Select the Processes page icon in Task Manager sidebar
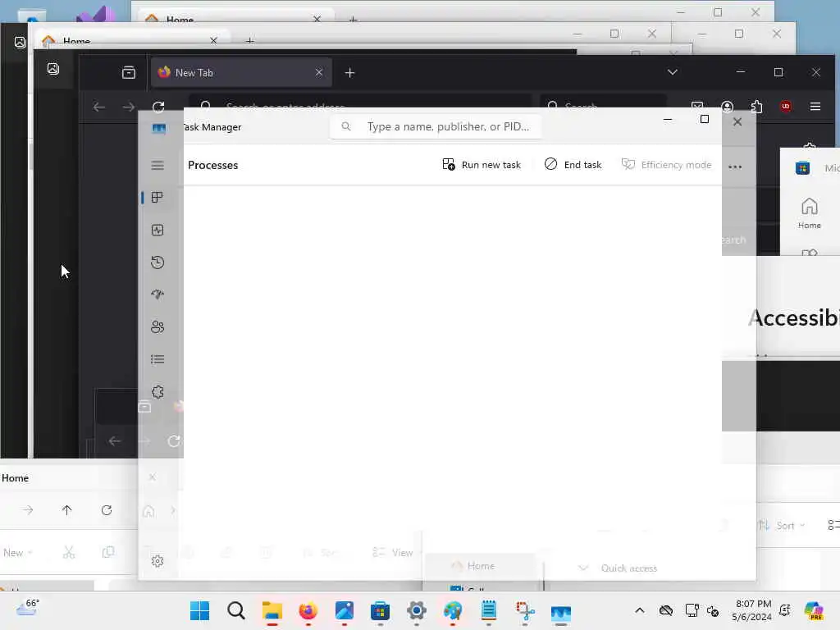 coord(157,198)
